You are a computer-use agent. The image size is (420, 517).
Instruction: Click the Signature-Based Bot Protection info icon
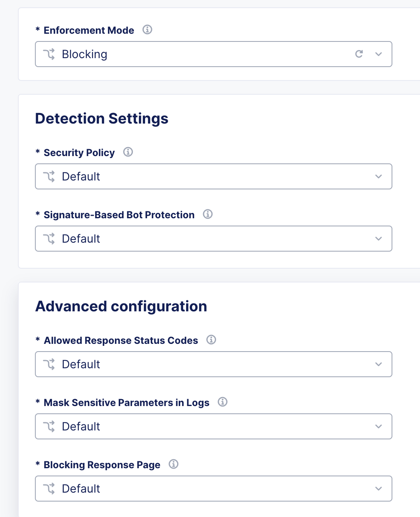208,214
